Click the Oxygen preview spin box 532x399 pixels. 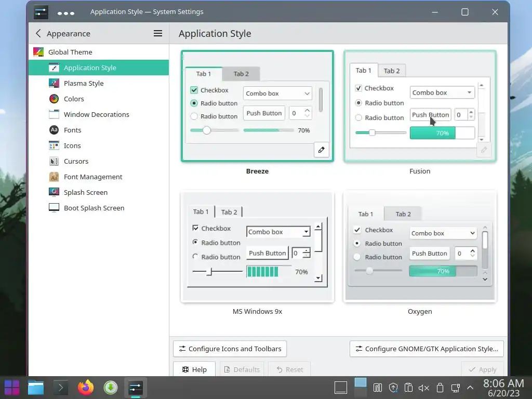point(465,253)
